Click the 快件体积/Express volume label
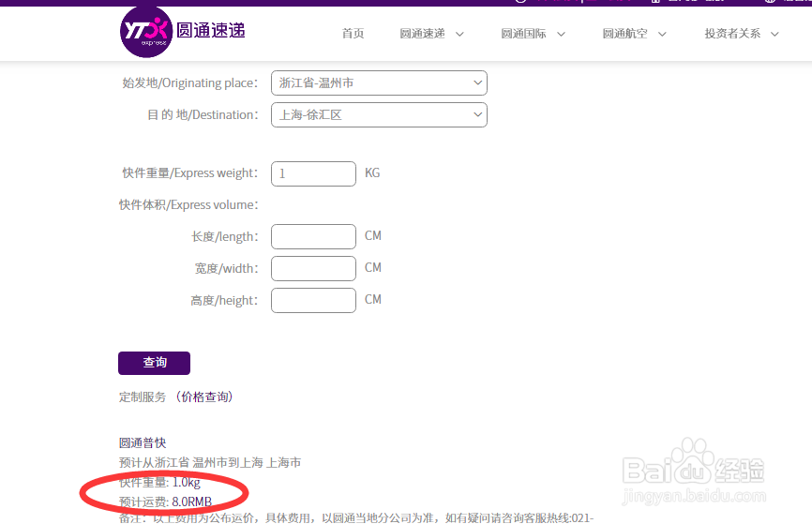Viewport: 812px width, 524px height. [188, 205]
